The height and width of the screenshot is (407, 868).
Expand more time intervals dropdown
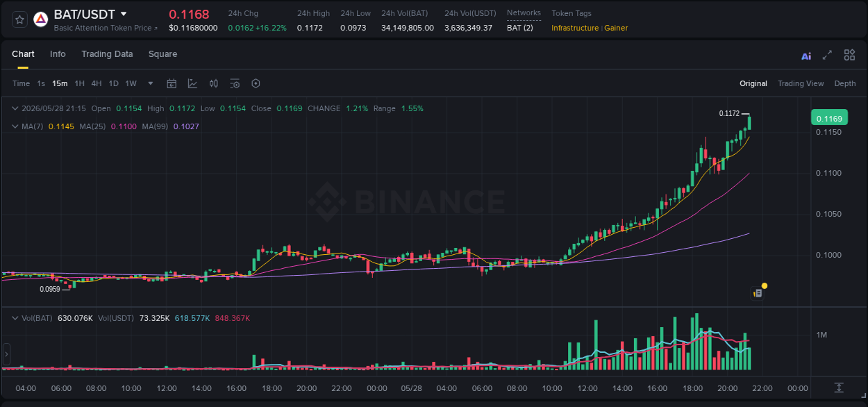click(x=151, y=83)
